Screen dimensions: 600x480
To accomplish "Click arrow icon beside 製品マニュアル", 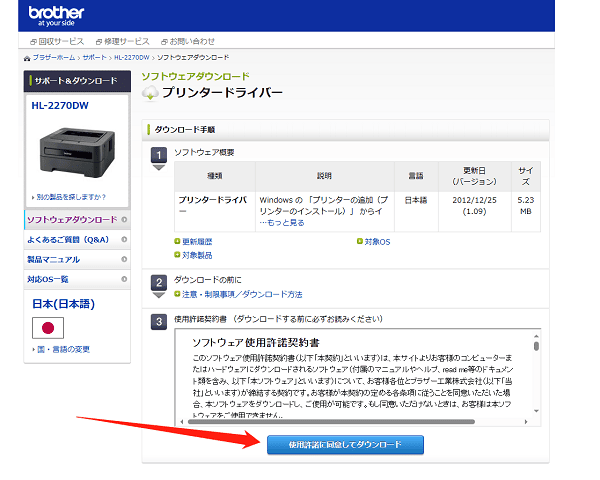I will (124, 260).
